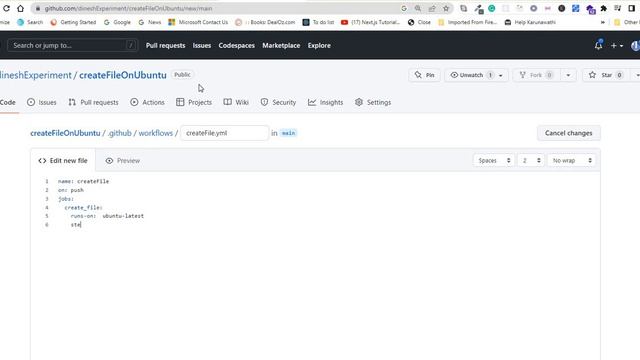Open the No wrap dropdown
Screen dimensions: 640x360
coord(571,160)
